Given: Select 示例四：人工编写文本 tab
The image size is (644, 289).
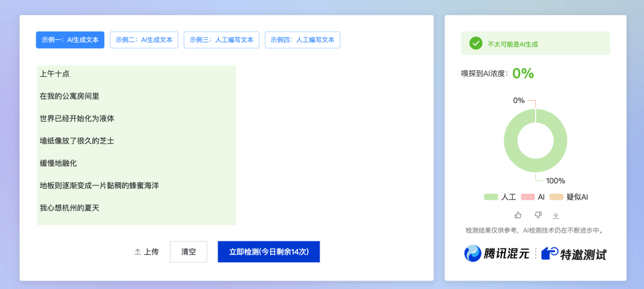Looking at the screenshot, I should click(x=302, y=40).
